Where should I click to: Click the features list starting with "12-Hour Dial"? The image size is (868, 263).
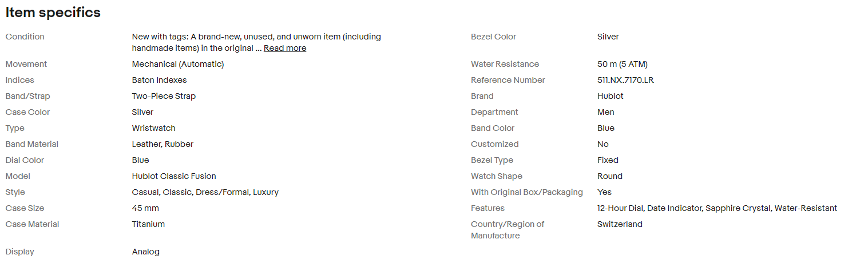coord(717,208)
